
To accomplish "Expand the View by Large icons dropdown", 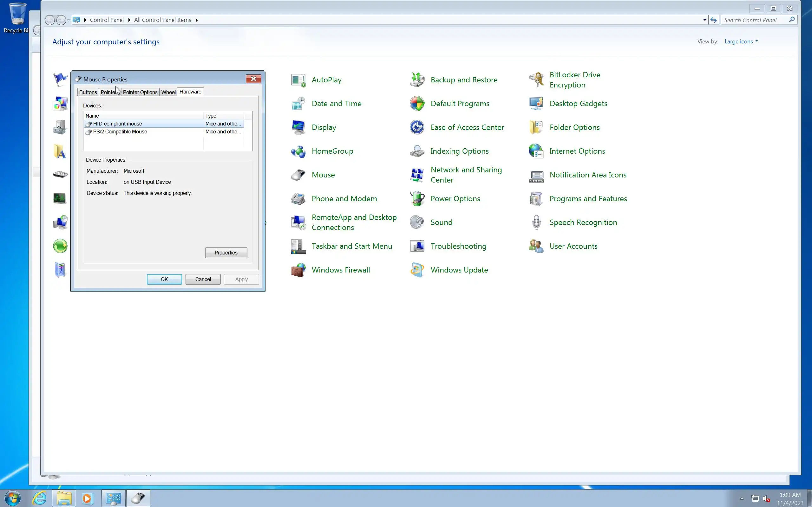I will tap(741, 42).
